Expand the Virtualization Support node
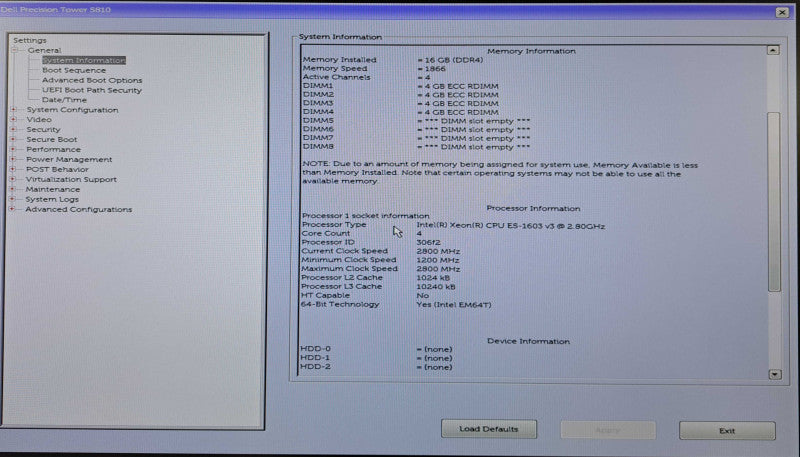 point(13,179)
